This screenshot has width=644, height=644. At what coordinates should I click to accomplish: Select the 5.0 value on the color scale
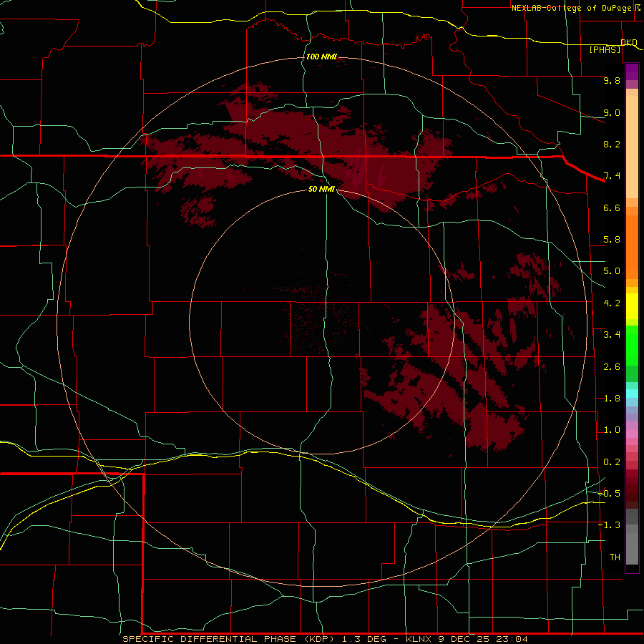click(612, 271)
